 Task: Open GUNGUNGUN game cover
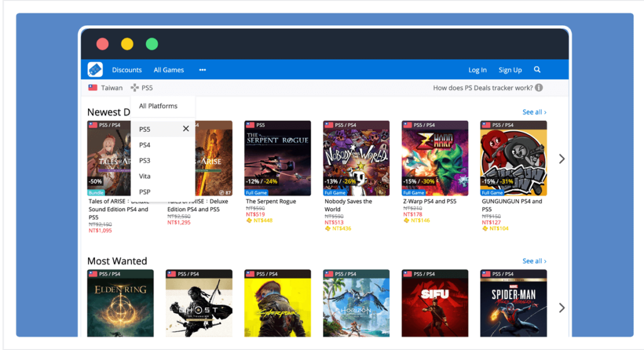click(513, 158)
